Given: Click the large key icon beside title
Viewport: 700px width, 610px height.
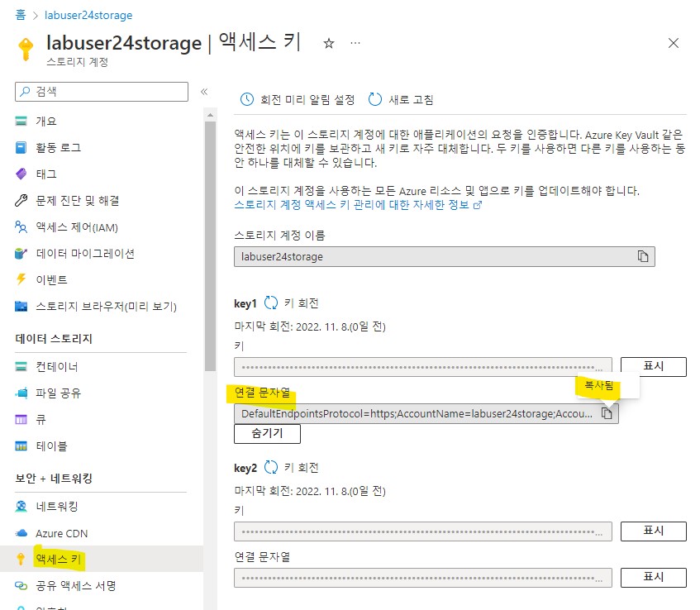Looking at the screenshot, I should click(x=26, y=49).
